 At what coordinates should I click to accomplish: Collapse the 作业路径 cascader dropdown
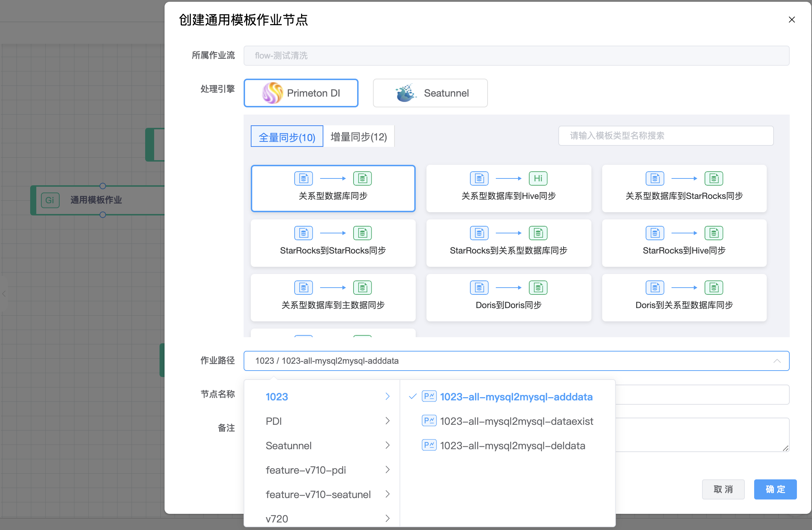tap(777, 361)
